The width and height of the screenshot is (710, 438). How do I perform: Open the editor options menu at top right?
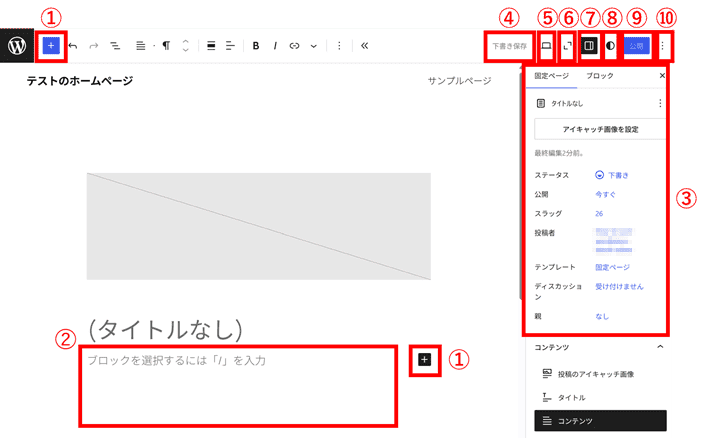662,46
